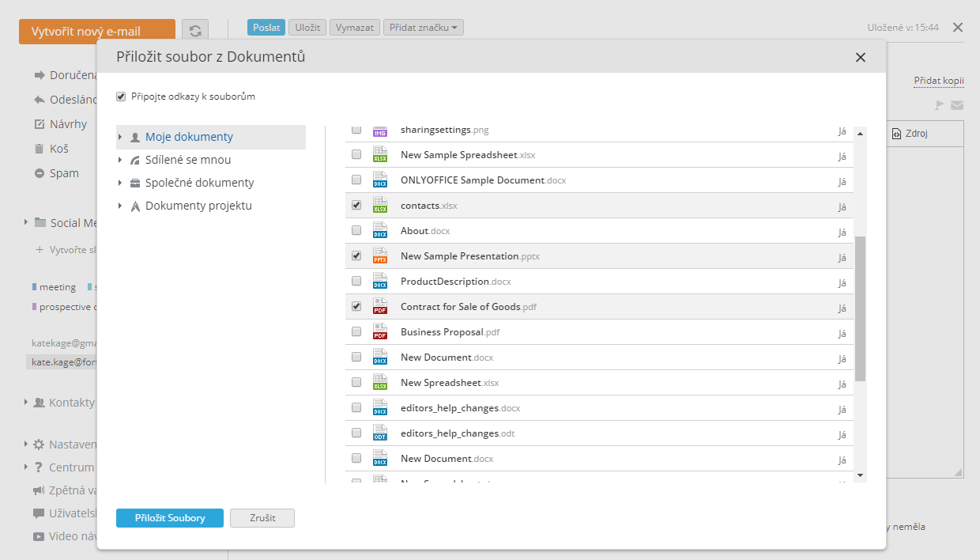Click the ODT icon of editors_help_changes
The image size is (980, 560).
(380, 433)
